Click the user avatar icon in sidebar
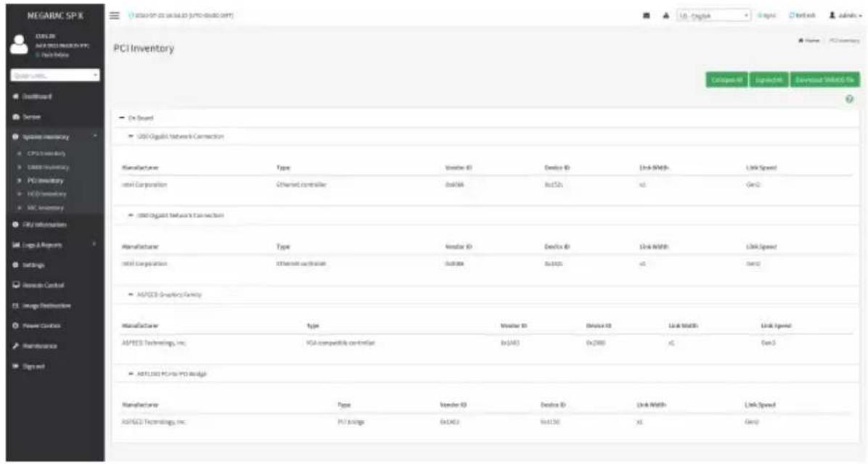 [19, 44]
